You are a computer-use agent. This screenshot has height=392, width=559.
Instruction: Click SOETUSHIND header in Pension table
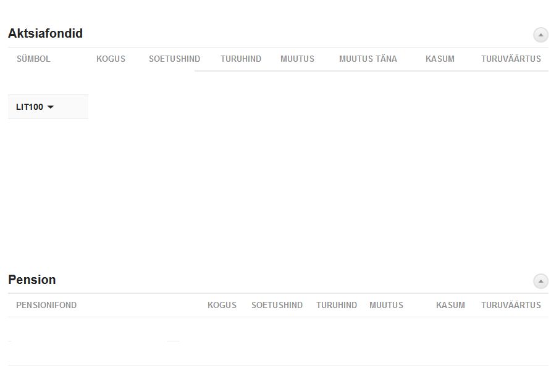[277, 306]
